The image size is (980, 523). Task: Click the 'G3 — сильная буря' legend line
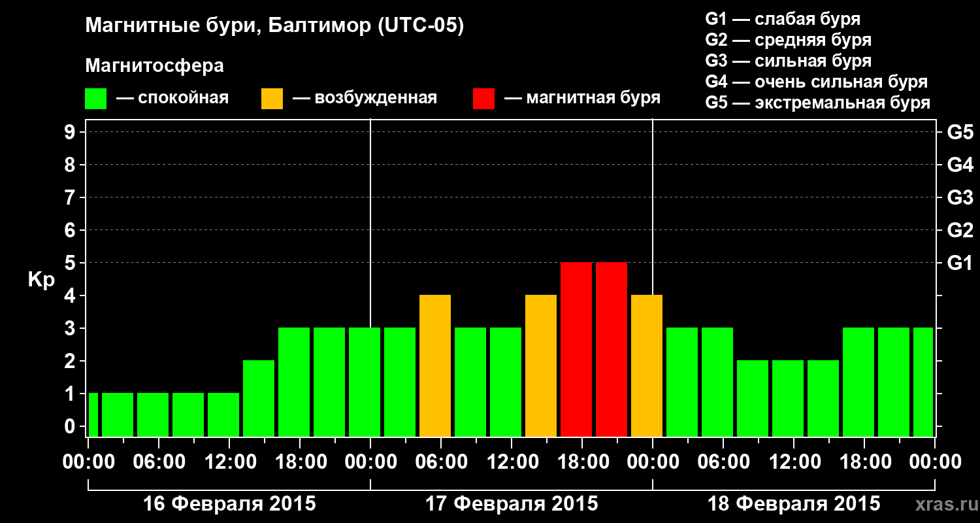788,61
